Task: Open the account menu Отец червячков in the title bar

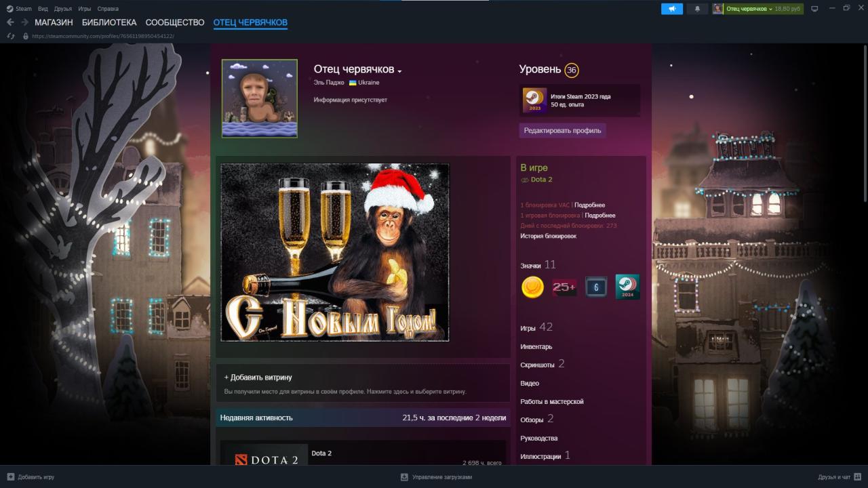Action: click(x=749, y=9)
